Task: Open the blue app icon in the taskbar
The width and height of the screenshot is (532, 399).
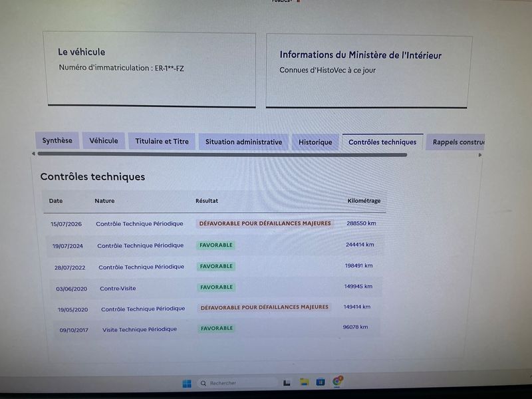Action: tap(321, 382)
